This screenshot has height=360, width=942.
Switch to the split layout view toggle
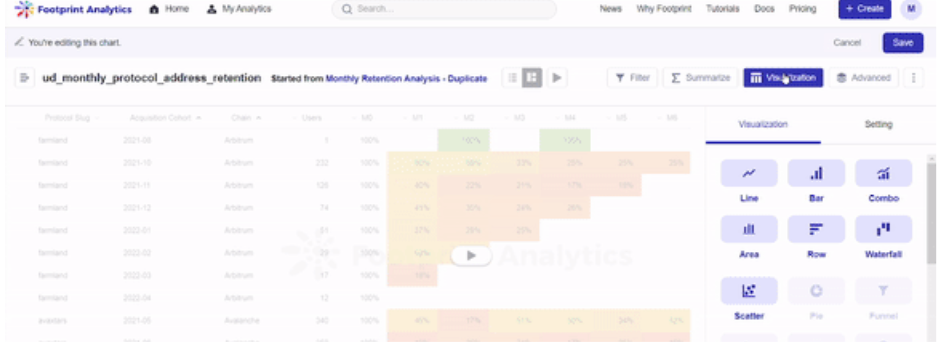(x=532, y=78)
